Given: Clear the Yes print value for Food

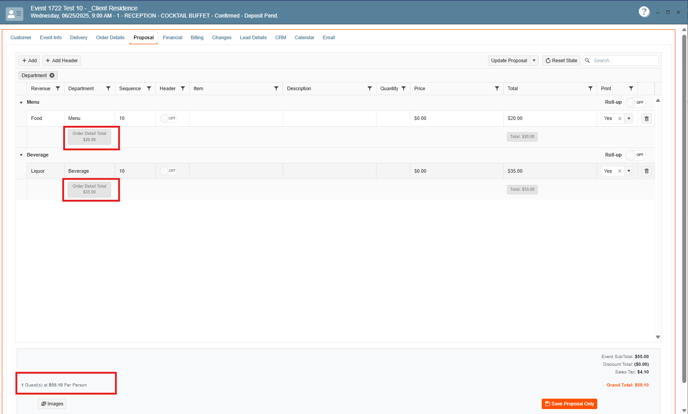Looking at the screenshot, I should (619, 118).
